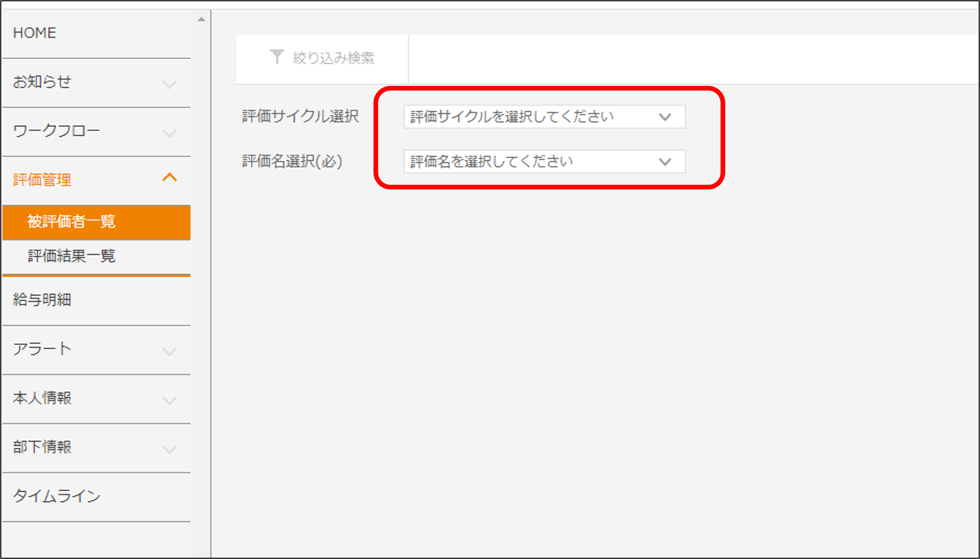Open 絞り込み検索 filter search
This screenshot has width=980, height=559.
[333, 58]
